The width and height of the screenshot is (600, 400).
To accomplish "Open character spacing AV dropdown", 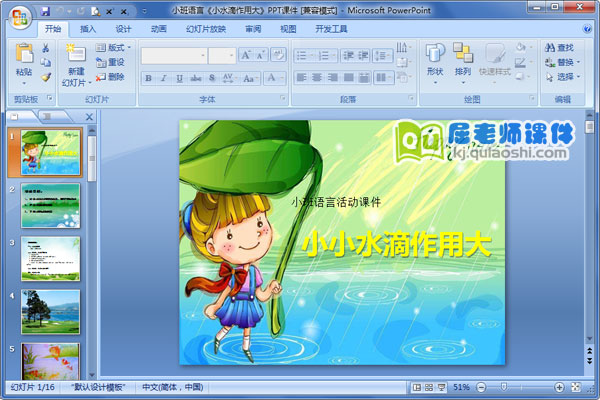I will click(229, 78).
